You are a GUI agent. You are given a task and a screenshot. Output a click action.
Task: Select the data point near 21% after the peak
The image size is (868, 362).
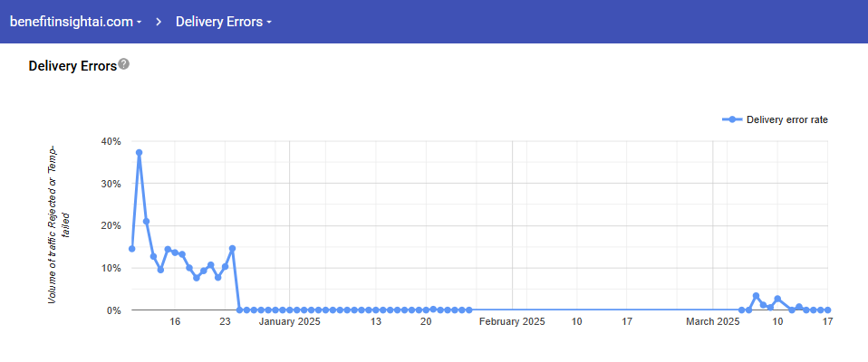point(146,221)
